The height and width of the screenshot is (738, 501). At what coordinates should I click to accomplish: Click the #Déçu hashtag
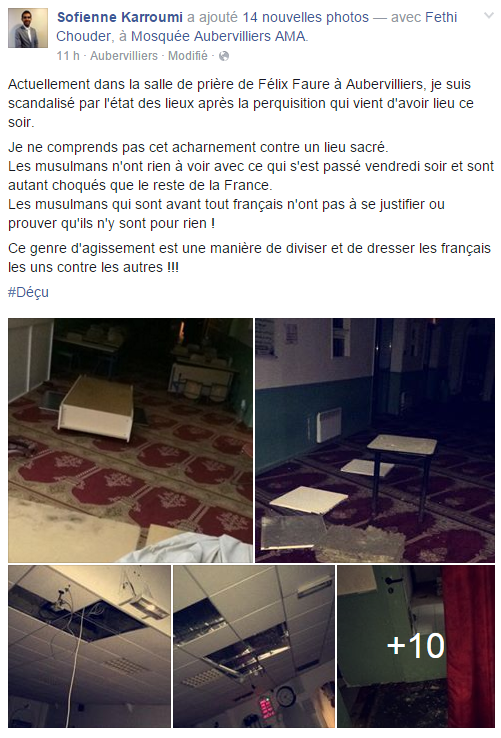point(28,292)
